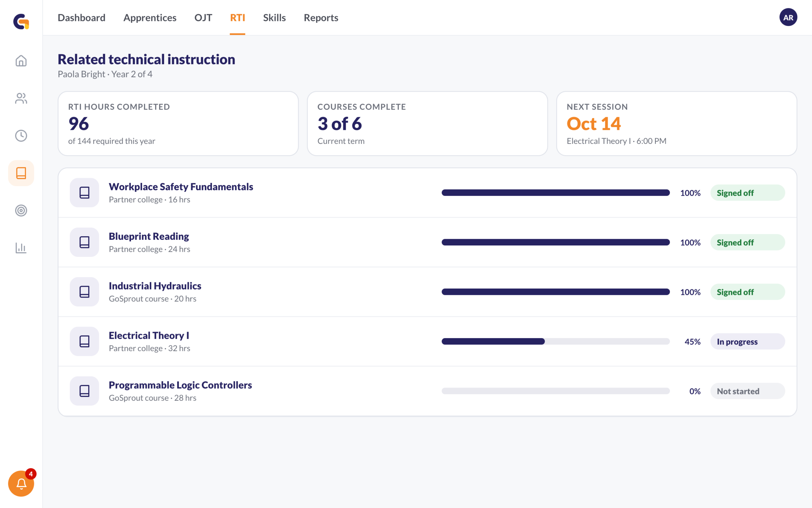Image resolution: width=812 pixels, height=508 pixels.
Task: Open the clock hours sidebar icon
Action: coord(21,136)
